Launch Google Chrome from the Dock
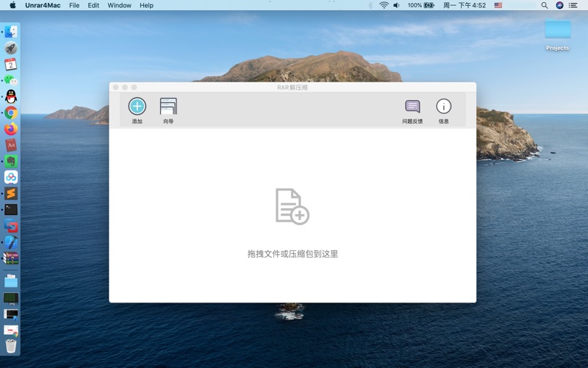 coord(11,113)
